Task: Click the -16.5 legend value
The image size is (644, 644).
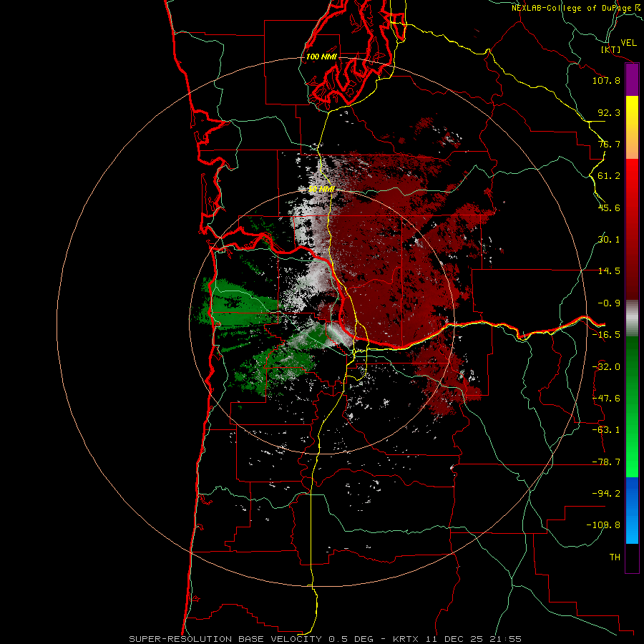Action: coord(606,335)
